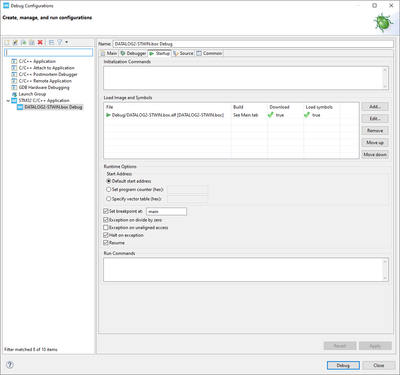Click the New prototype configuration icon
This screenshot has width=400, height=375.
click(15, 42)
